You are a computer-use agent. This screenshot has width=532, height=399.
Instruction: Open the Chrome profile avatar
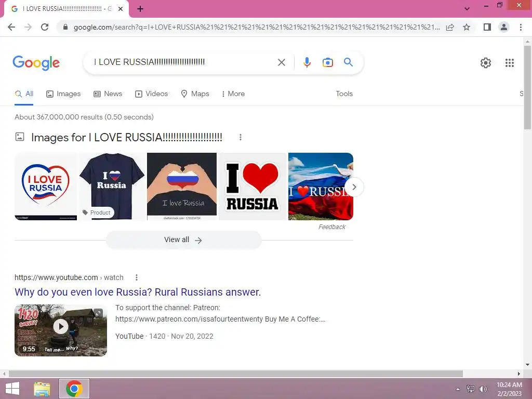tap(504, 27)
